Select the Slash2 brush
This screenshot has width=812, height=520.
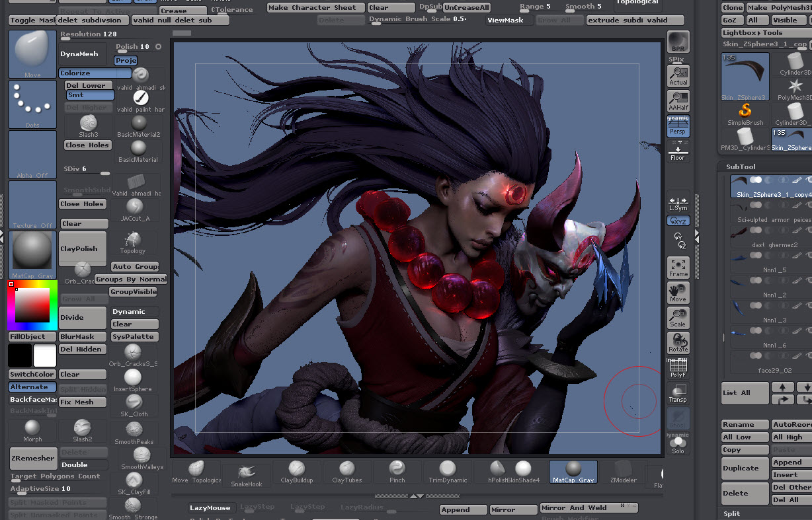tap(83, 431)
